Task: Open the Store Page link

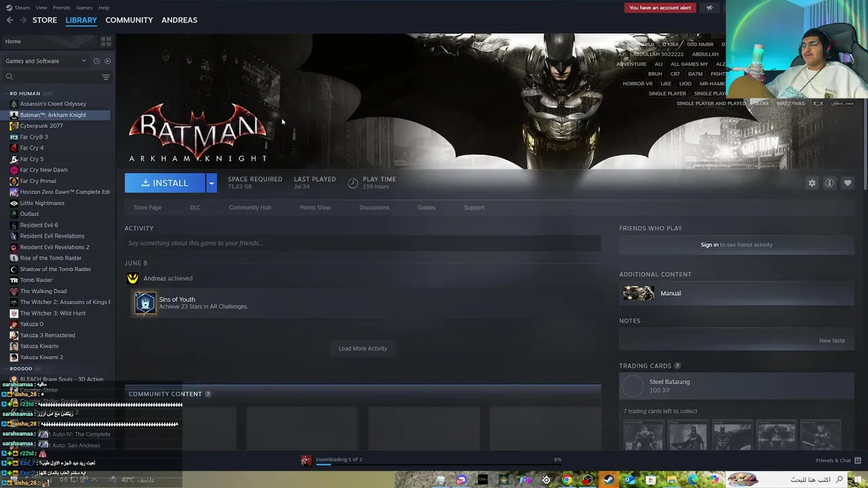Action: coord(147,207)
